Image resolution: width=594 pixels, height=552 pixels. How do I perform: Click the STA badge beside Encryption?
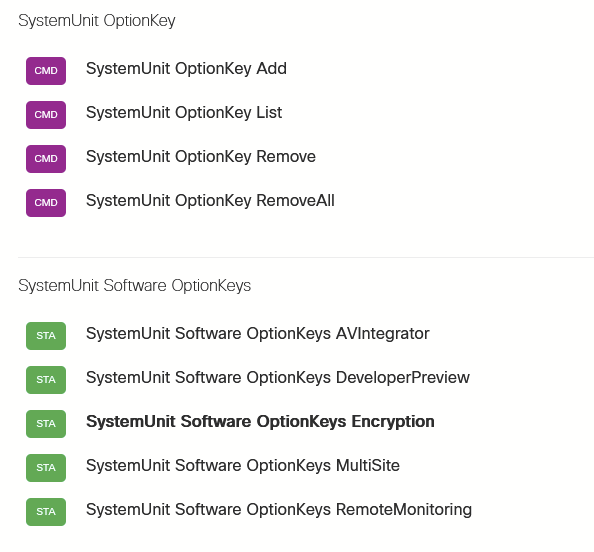(x=46, y=424)
